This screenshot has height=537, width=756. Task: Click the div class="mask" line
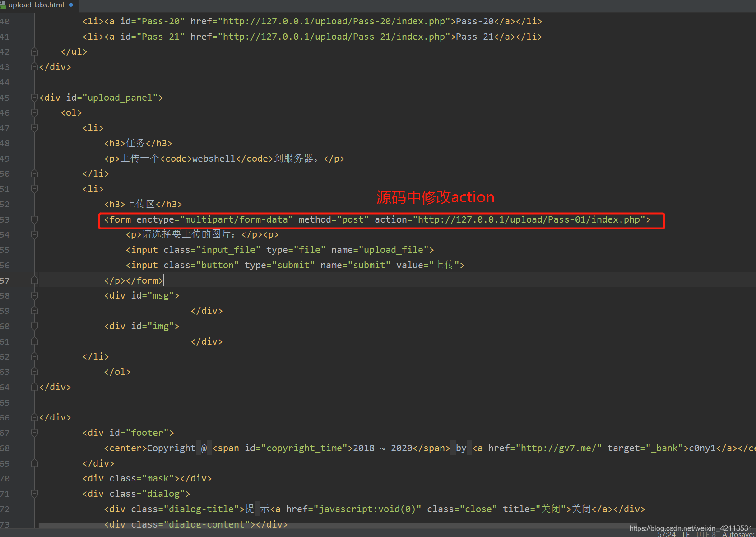pos(147,478)
